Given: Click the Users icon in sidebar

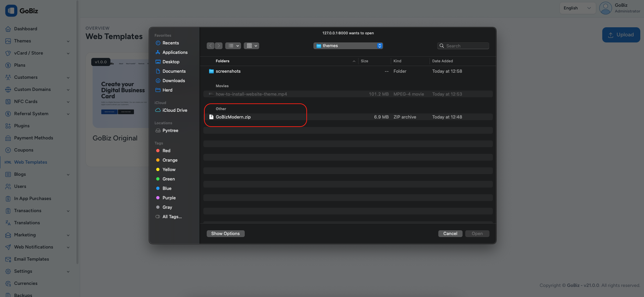Looking at the screenshot, I should 8,187.
